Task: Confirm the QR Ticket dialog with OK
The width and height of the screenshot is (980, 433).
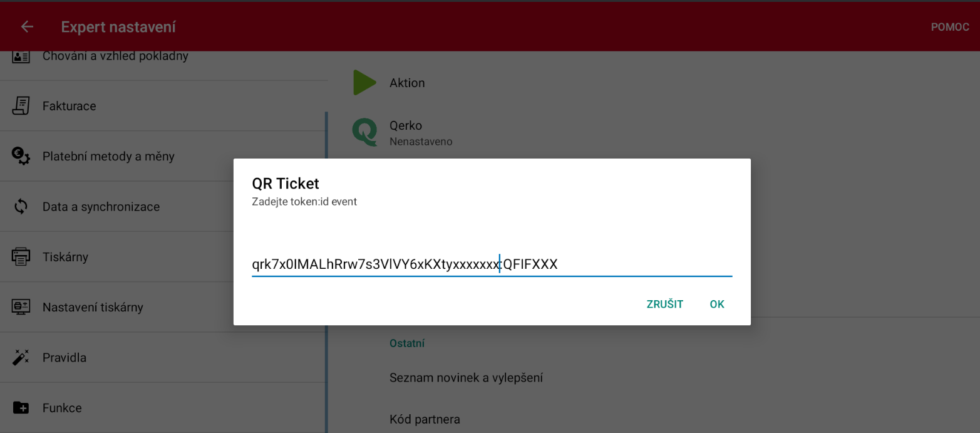Action: 717,305
